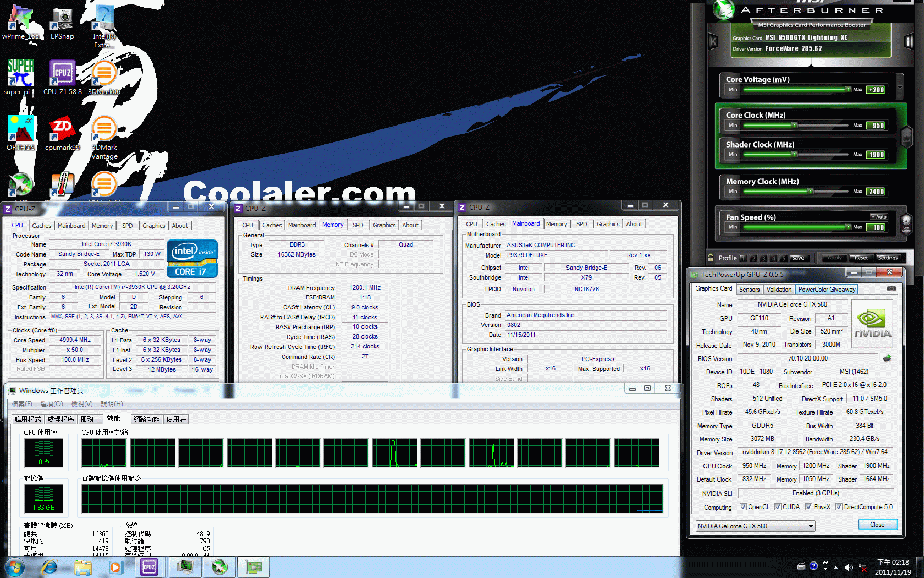This screenshot has height=578, width=924.
Task: Open the CPU-Z1.58.8 desktop shortcut
Action: (62, 78)
